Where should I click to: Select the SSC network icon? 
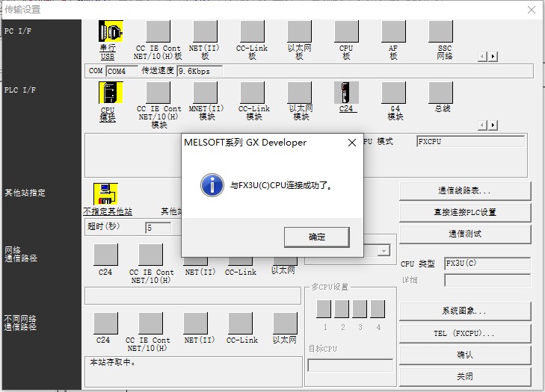click(441, 31)
